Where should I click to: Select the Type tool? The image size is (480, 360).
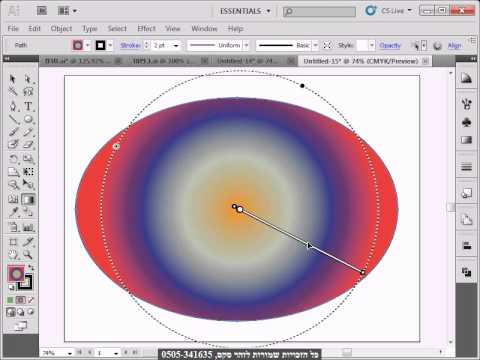pos(28,106)
